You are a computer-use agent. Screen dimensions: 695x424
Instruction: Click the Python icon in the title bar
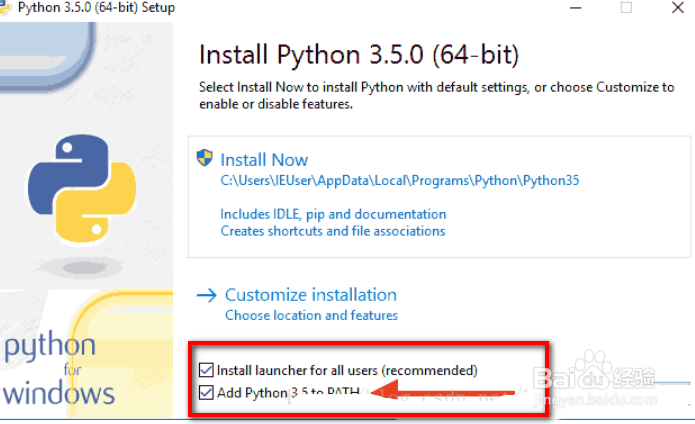pos(4,8)
